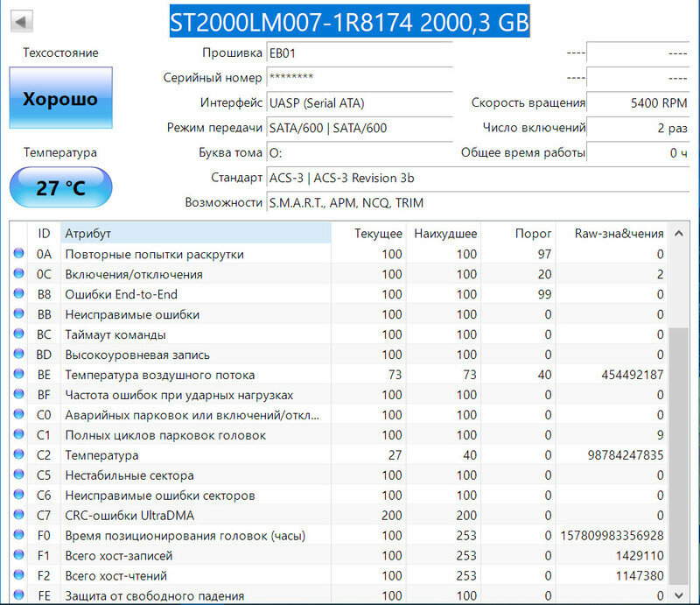Click the 27 °C temperature indicator

[x=60, y=187]
